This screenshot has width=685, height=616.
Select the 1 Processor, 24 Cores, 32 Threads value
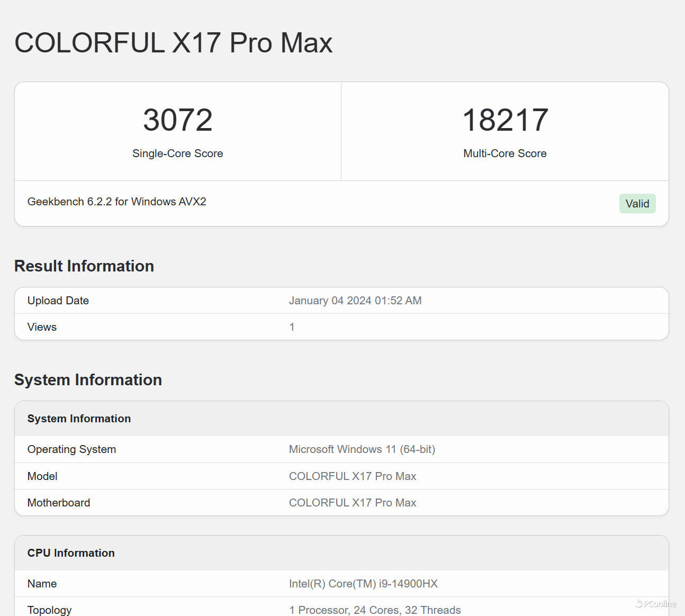[375, 610]
